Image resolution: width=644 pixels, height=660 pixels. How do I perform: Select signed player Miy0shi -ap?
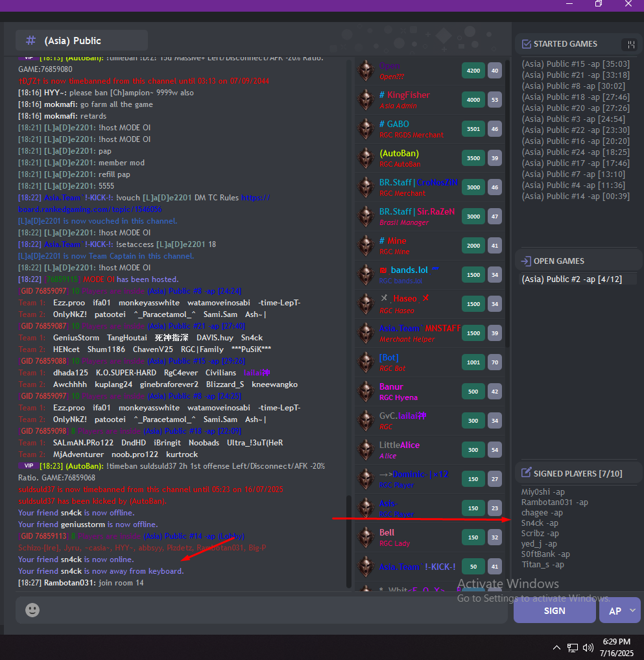coord(543,491)
